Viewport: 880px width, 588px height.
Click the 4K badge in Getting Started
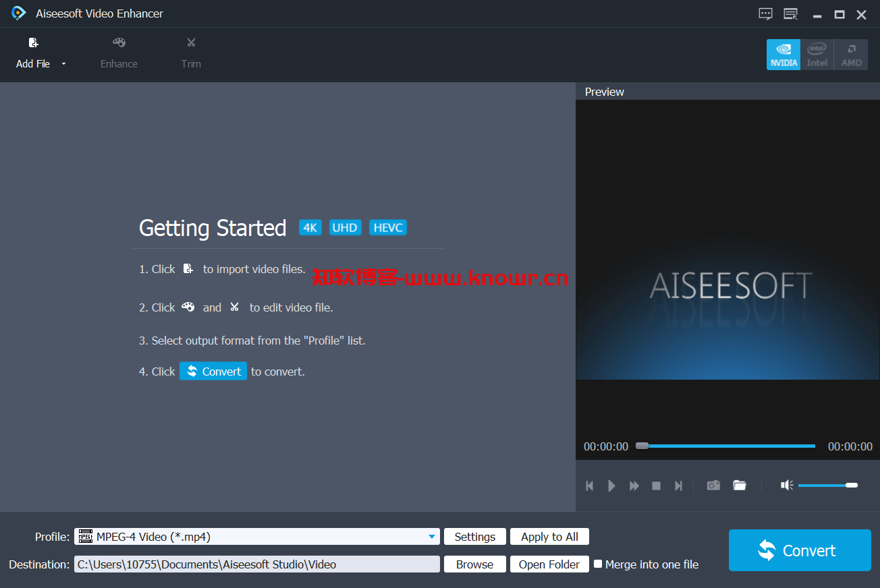tap(310, 228)
